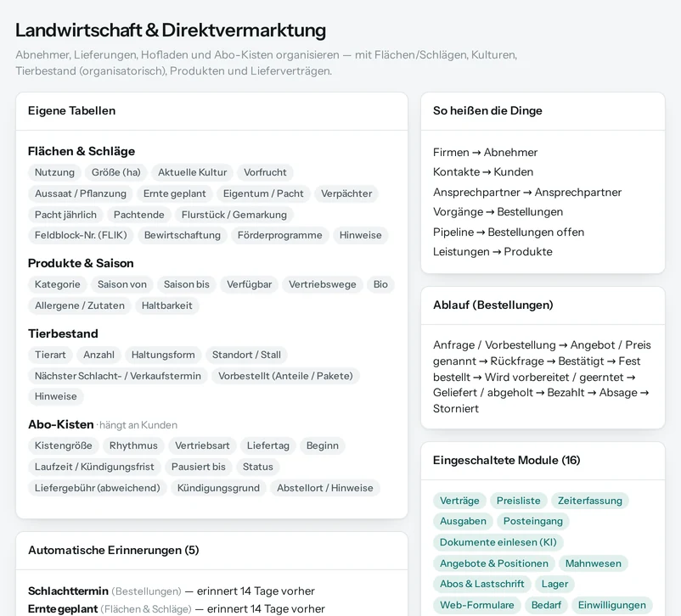
Task: Click 'Vorgänge → Bestellungen' naming row
Action: pyautogui.click(x=498, y=212)
